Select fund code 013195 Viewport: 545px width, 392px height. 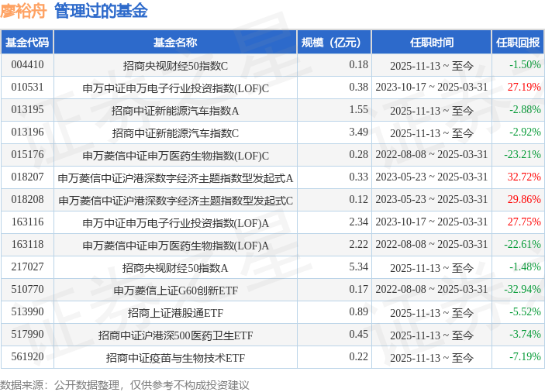point(27,110)
